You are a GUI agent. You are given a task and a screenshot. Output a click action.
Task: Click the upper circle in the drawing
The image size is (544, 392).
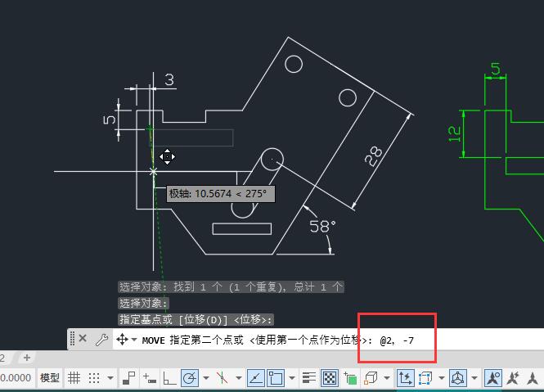tap(294, 64)
